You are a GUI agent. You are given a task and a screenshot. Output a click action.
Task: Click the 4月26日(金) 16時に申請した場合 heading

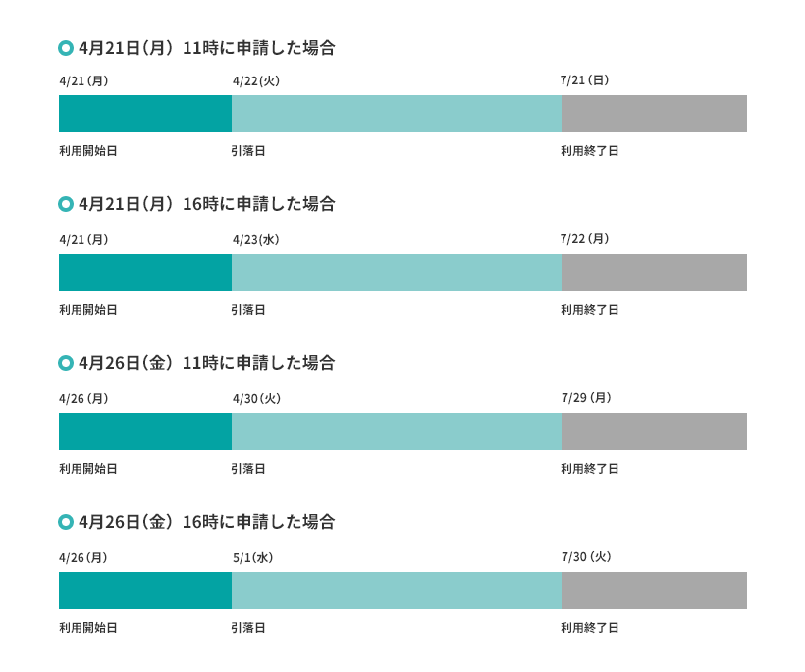[x=207, y=522]
